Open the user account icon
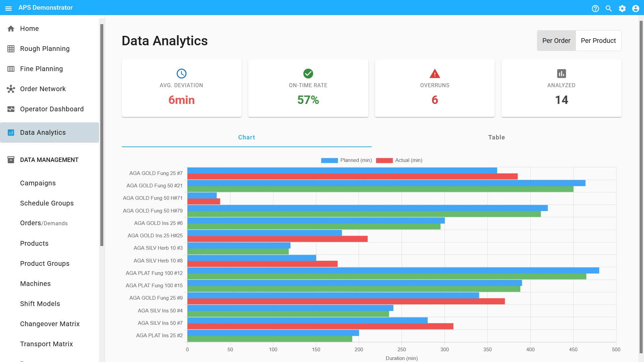Viewport: 644px width, 362px height. click(636, 8)
